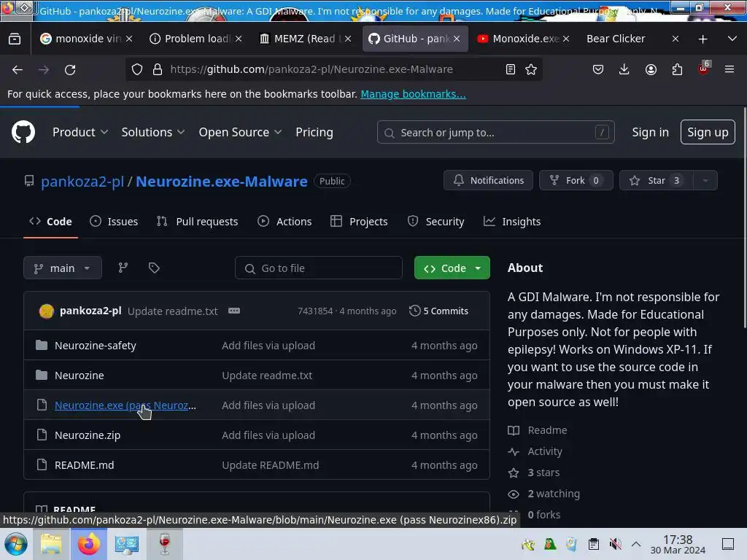The height and width of the screenshot is (560, 747).
Task: View 5 Commits history
Action: tap(438, 311)
